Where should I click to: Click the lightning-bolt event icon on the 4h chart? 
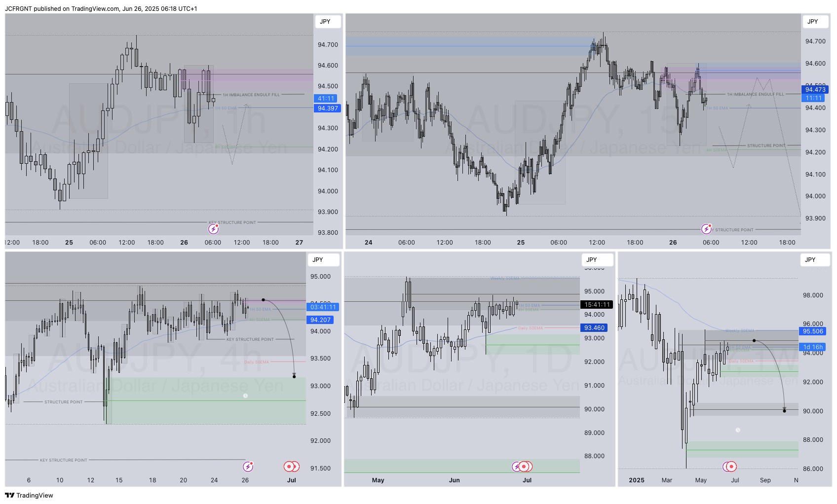248,467
